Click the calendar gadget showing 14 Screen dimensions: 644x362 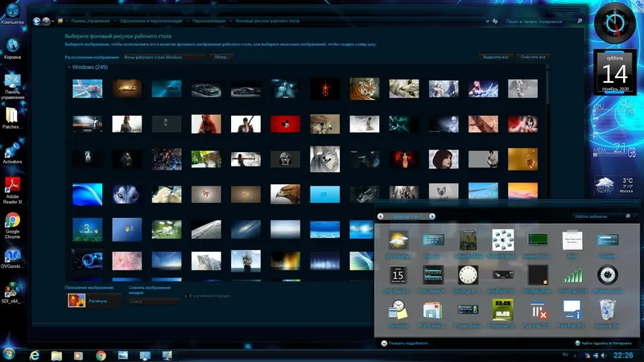[615, 72]
